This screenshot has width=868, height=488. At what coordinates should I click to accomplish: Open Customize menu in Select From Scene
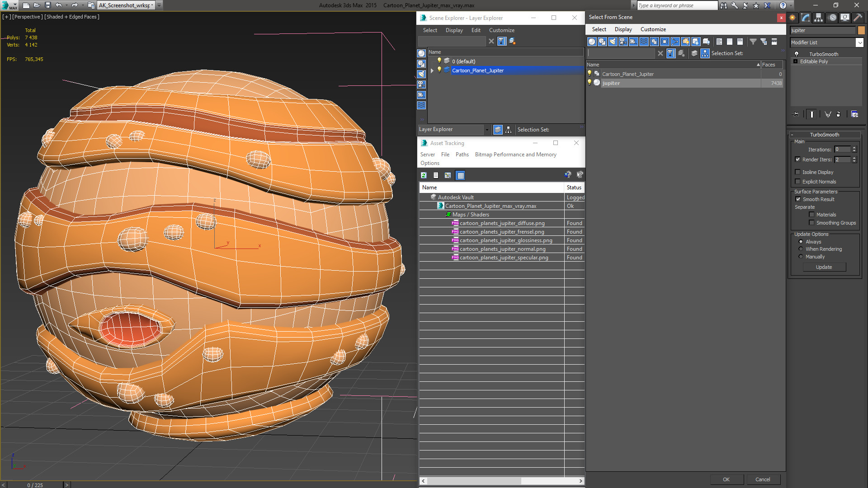pos(653,29)
